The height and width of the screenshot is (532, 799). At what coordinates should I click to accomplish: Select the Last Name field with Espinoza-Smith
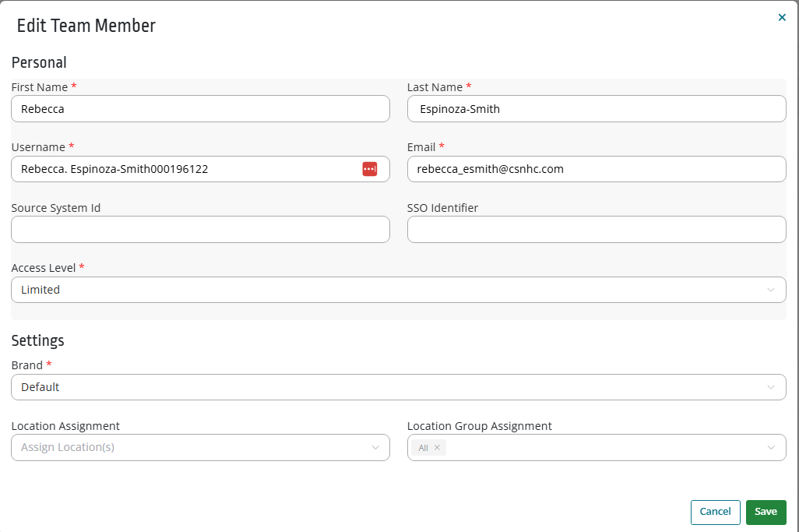597,108
